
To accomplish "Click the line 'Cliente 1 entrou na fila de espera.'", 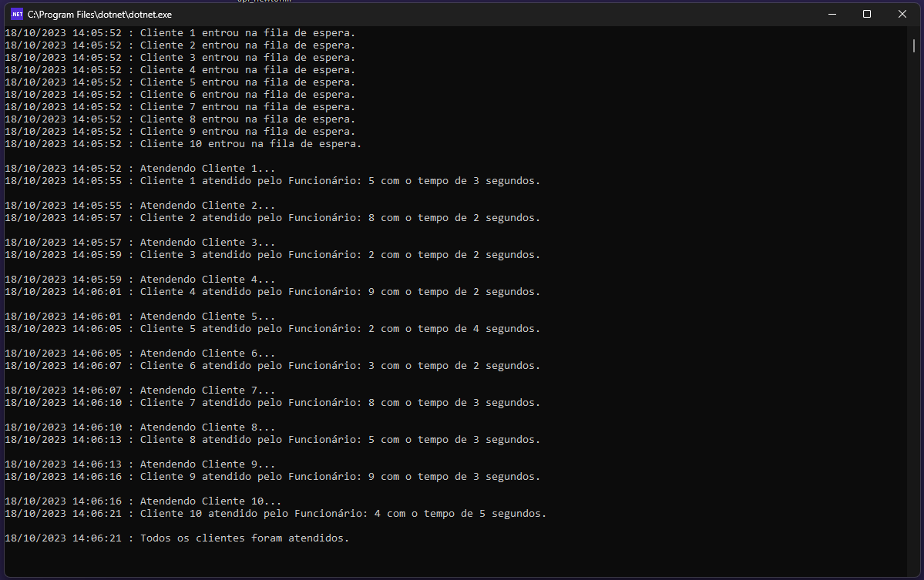I will click(x=180, y=33).
